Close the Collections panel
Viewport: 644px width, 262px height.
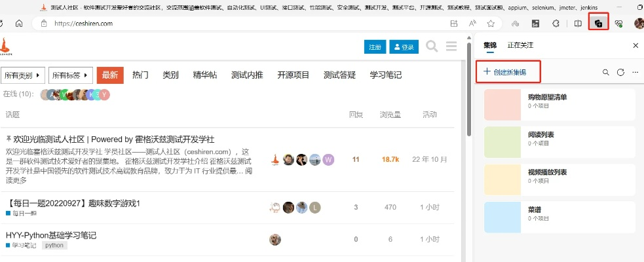tap(635, 45)
